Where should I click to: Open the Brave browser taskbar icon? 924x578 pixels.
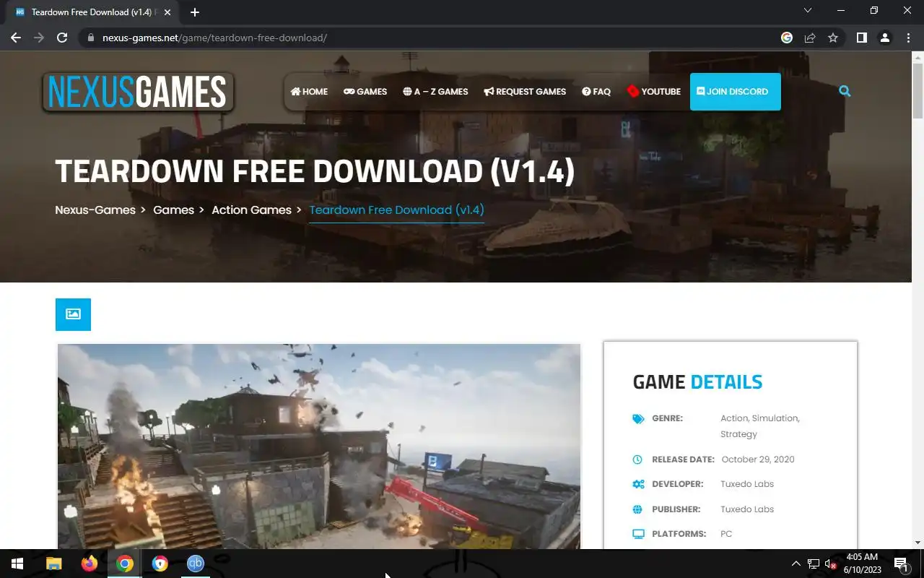160,564
